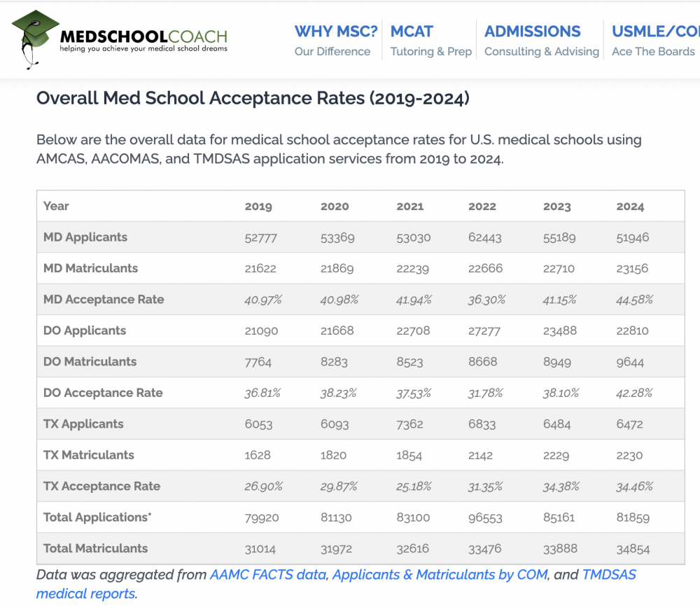The image size is (700, 607).
Task: Click the Total Applications row label
Action: (97, 517)
